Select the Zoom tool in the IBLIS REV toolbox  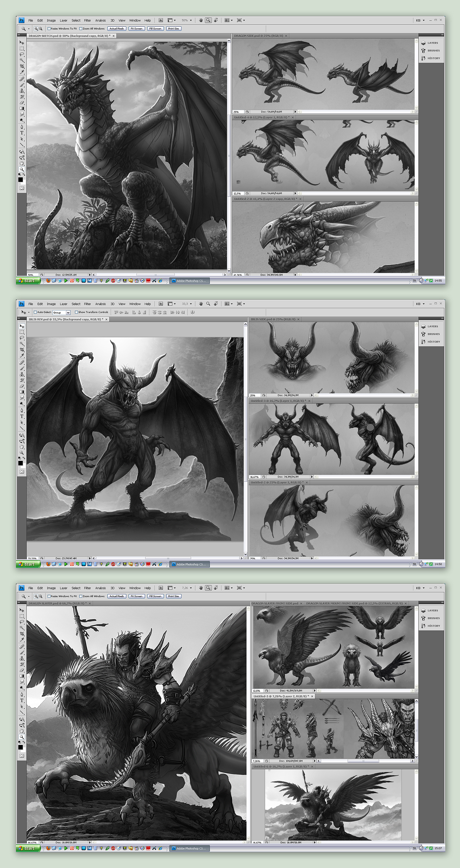pos(21,453)
